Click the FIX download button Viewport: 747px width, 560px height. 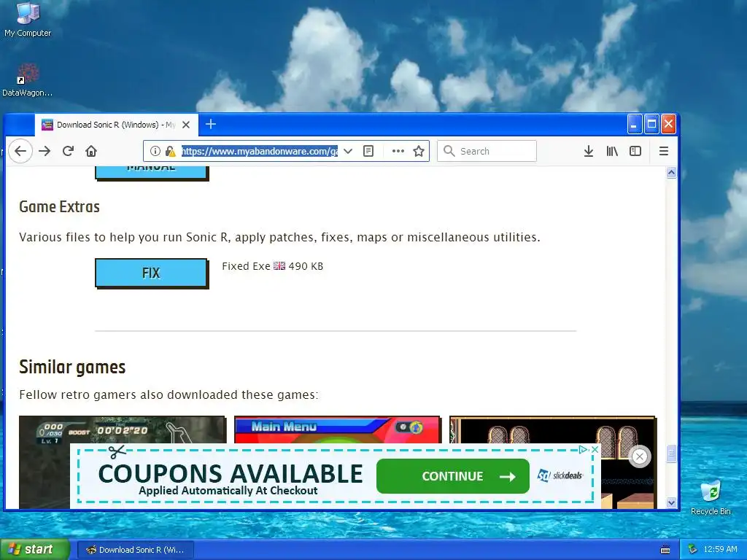(151, 273)
